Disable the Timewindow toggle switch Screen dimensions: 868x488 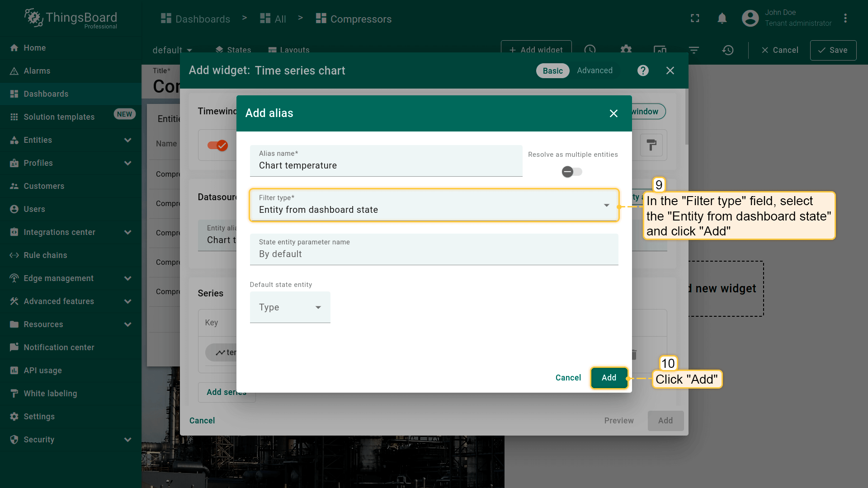pos(217,145)
